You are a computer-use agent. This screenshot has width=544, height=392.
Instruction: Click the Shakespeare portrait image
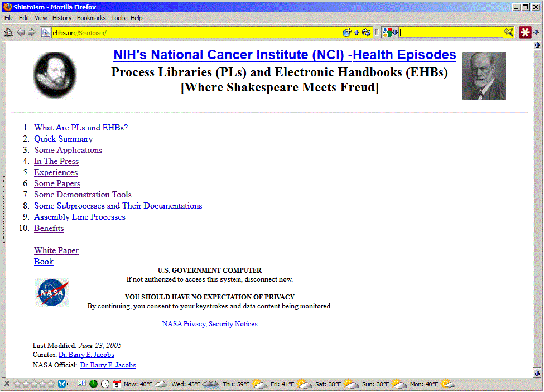tap(55, 75)
